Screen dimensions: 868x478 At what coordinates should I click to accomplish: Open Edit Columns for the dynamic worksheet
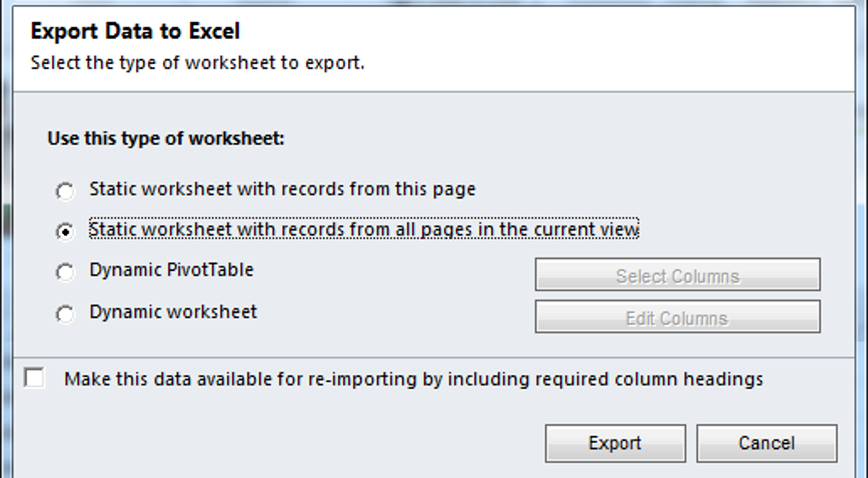[677, 316]
